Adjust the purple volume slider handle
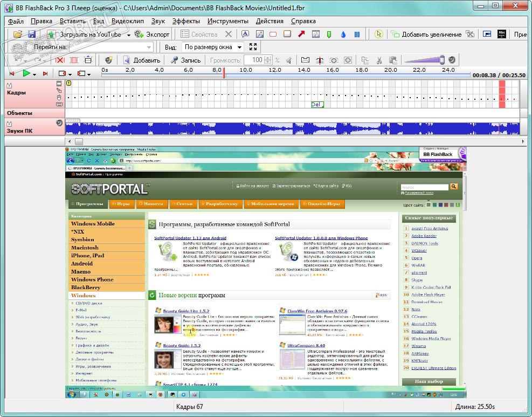The width and height of the screenshot is (532, 417). point(442,60)
